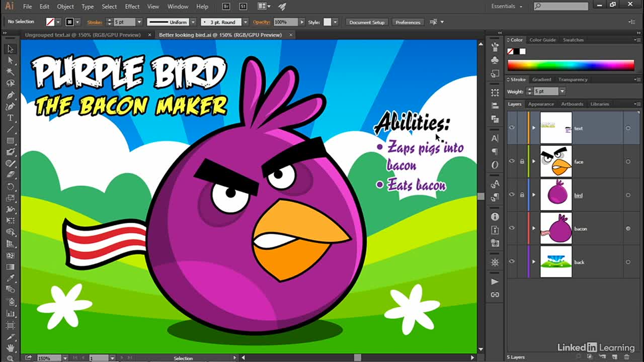644x362 pixels.
Task: Open the Essentials workspace dropdown
Action: (507, 7)
